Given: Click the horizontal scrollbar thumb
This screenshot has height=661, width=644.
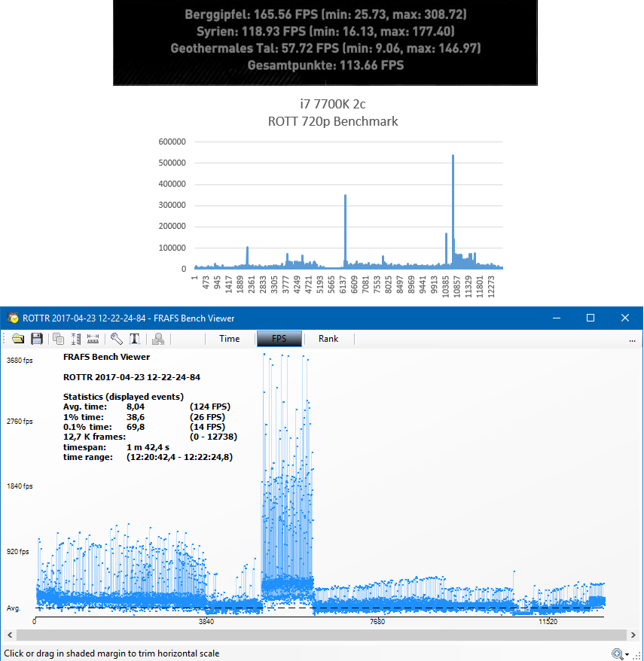Looking at the screenshot, I should tap(322, 635).
